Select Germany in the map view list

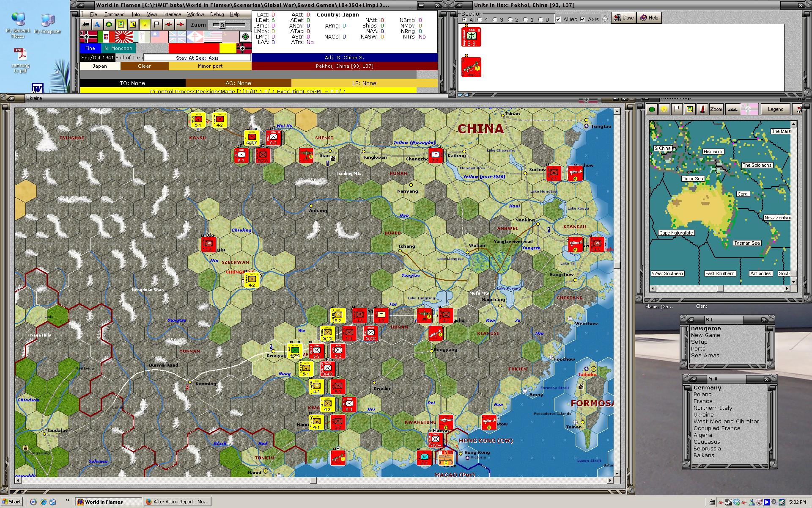pos(707,388)
